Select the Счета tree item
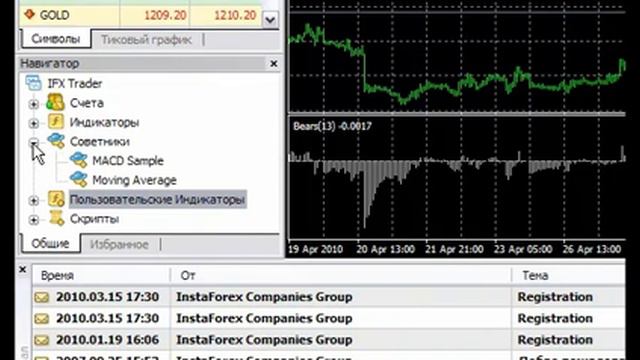The width and height of the screenshot is (640, 360). pyautogui.click(x=87, y=103)
